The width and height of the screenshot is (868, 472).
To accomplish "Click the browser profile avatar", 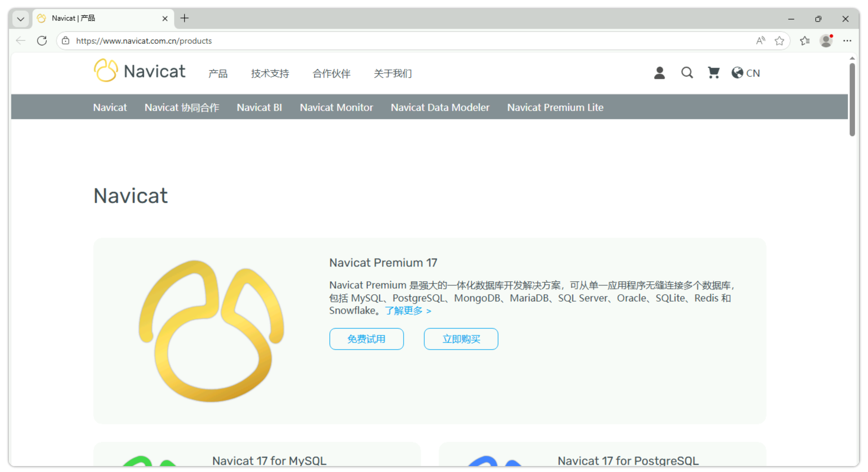I will click(826, 41).
